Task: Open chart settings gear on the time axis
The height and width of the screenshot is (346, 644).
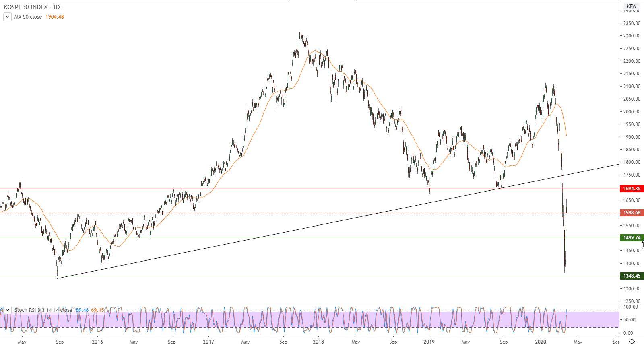Action: click(632, 342)
